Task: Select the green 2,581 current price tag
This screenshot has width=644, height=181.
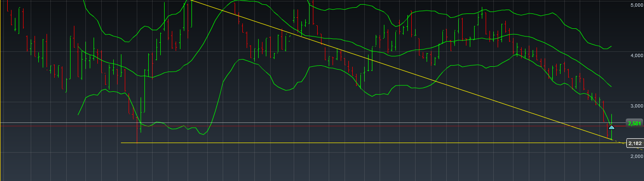Action: [x=633, y=123]
